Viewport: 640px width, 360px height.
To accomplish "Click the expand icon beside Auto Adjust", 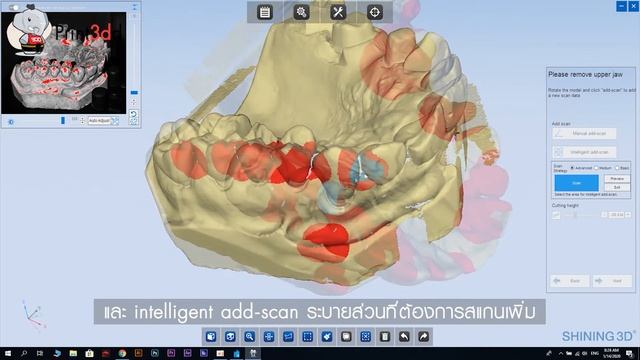I will point(115,121).
